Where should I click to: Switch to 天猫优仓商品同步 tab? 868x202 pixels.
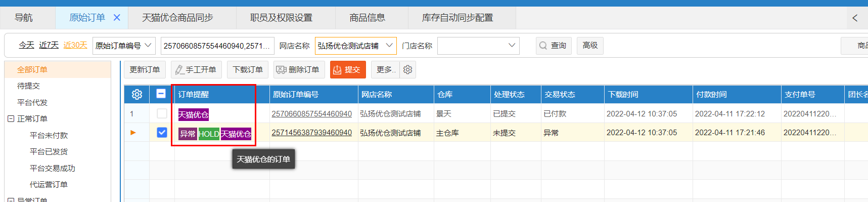(x=177, y=18)
